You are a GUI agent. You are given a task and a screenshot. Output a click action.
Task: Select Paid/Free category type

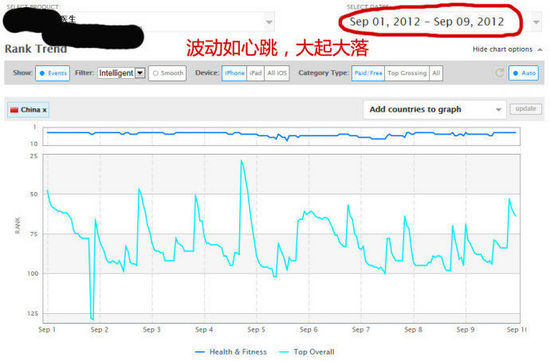[x=368, y=73]
